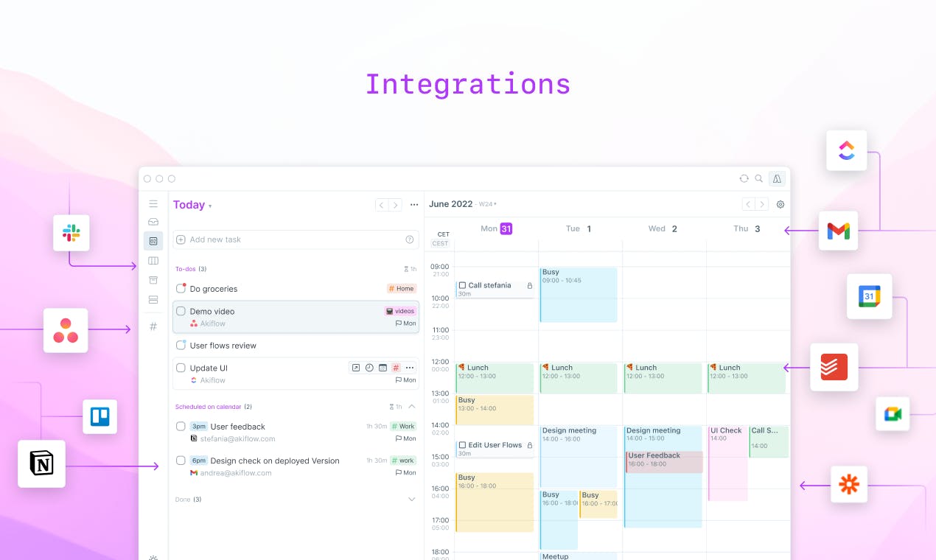
Task: Select the Today calendar icon in sidebar
Action: click(153, 241)
